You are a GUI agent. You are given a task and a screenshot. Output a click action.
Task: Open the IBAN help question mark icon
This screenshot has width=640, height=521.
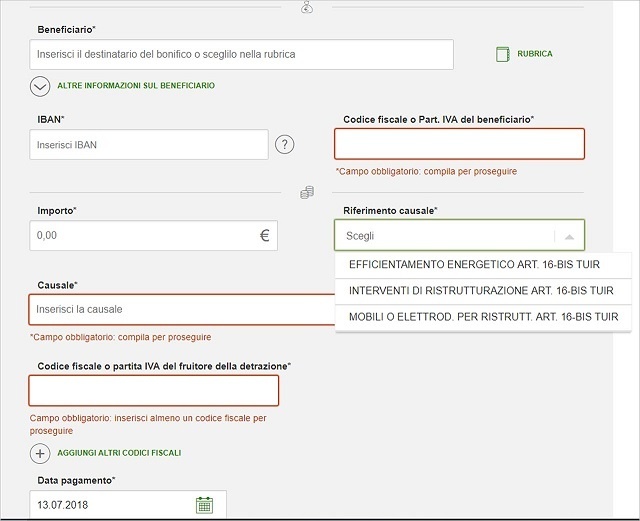tap(285, 145)
